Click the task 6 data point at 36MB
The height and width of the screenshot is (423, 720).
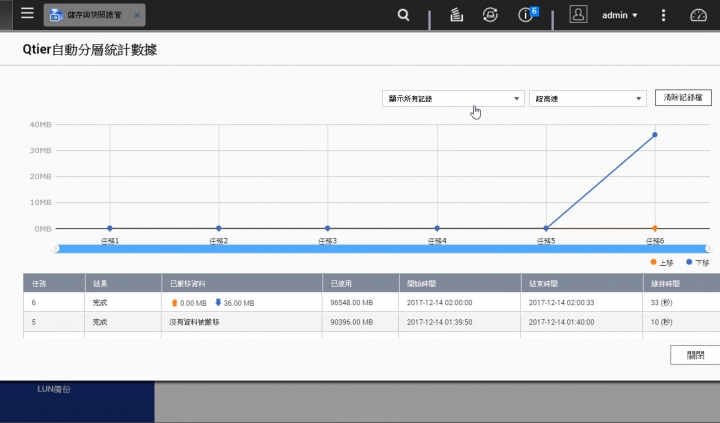click(x=655, y=135)
